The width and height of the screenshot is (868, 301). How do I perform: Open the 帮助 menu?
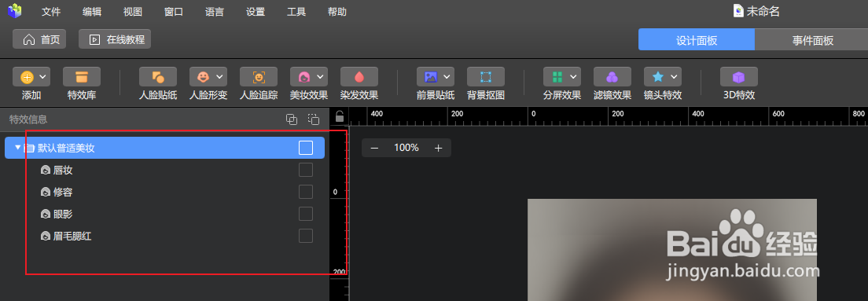click(x=337, y=12)
